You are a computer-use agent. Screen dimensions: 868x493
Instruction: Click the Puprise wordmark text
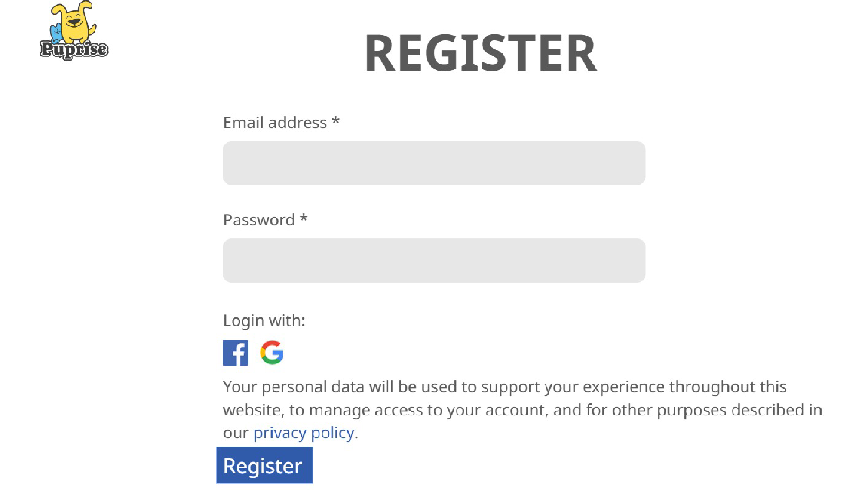(74, 49)
